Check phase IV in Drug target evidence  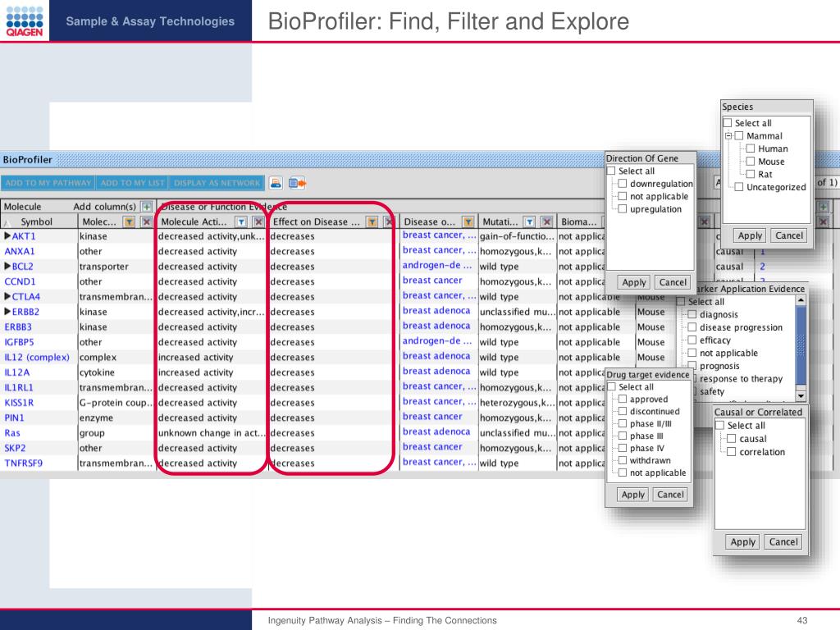click(623, 448)
